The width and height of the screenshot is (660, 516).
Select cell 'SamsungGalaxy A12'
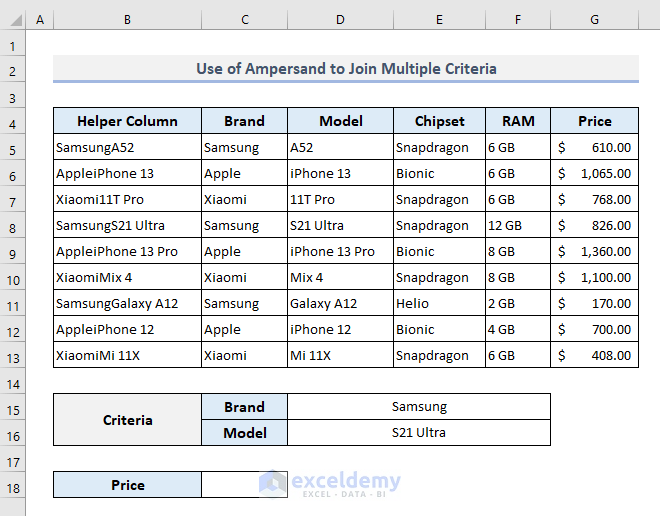128,303
